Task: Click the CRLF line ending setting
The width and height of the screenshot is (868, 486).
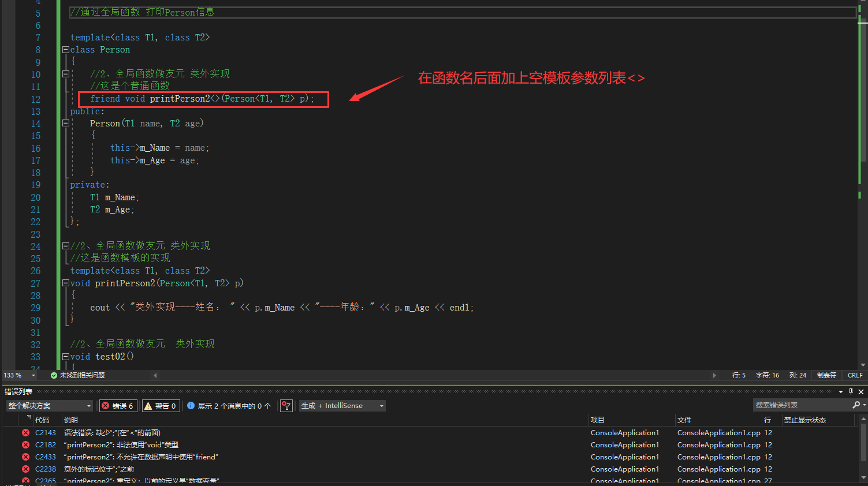Action: click(855, 375)
